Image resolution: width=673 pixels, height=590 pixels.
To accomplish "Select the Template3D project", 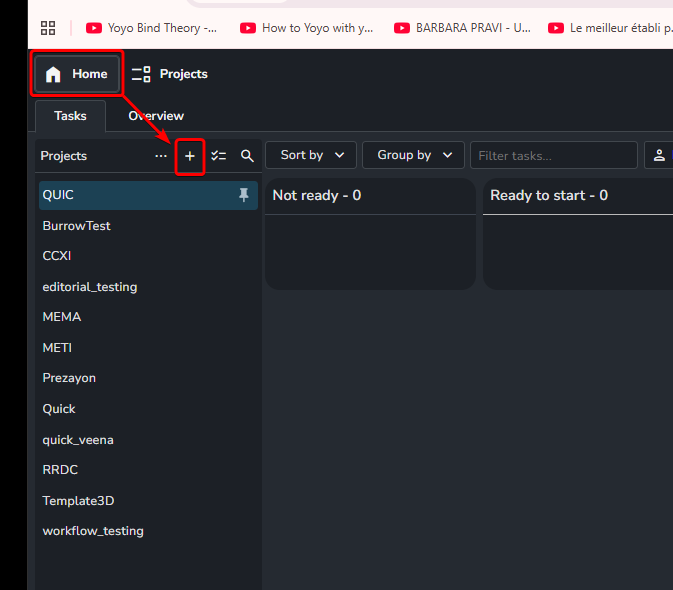I will 148,501.
